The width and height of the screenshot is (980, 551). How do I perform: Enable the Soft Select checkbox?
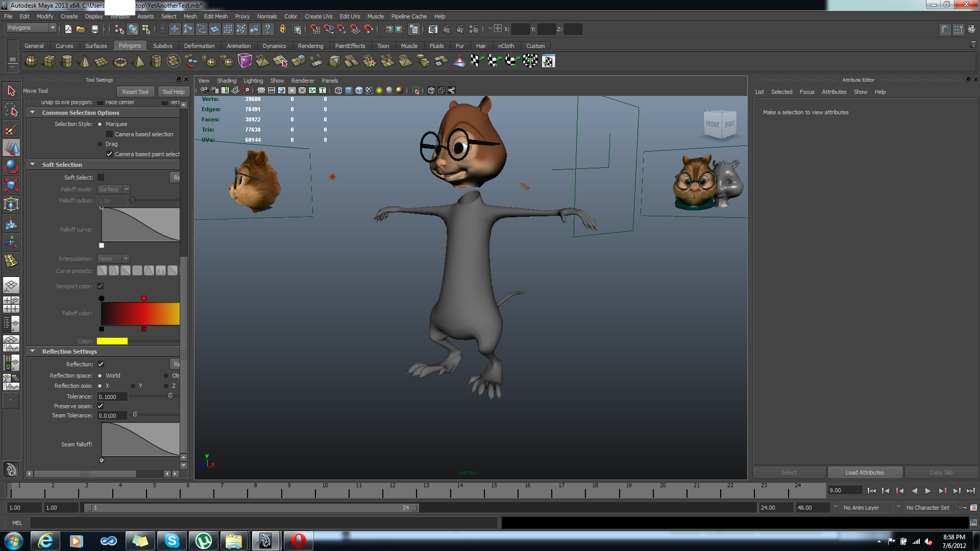(101, 178)
